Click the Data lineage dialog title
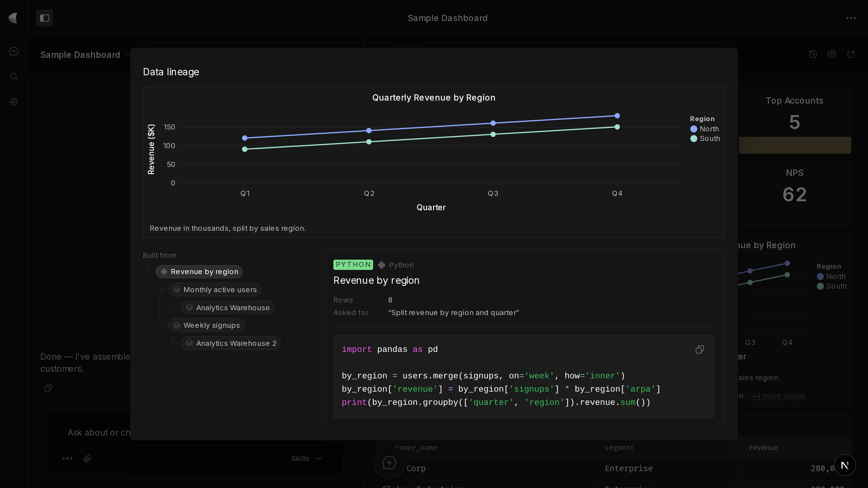Screen dimensions: 868x488 171,72
